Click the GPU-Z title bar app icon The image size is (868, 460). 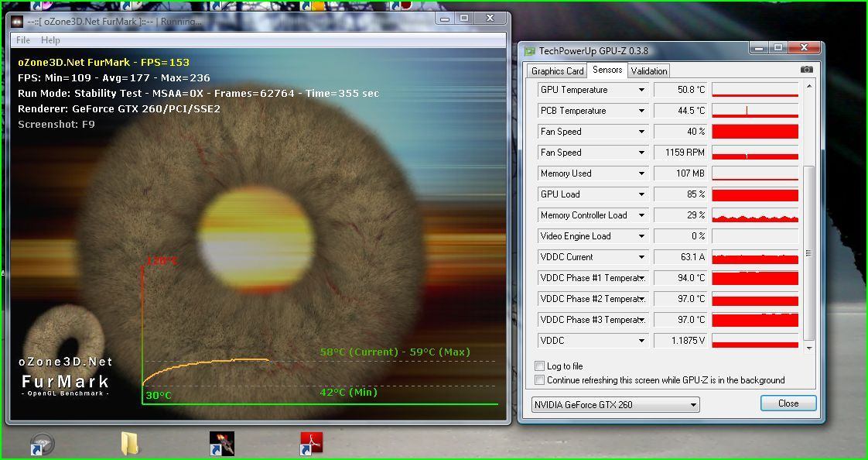[x=531, y=50]
